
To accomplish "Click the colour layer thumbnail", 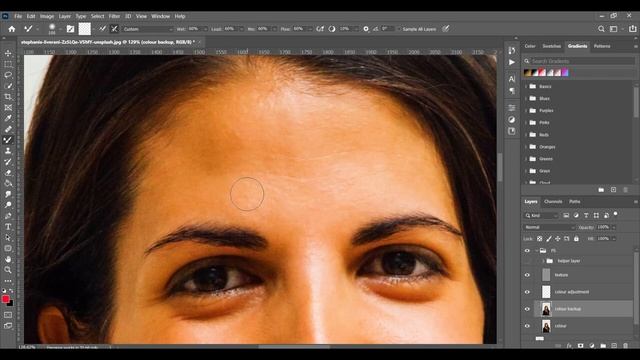I will [546, 326].
